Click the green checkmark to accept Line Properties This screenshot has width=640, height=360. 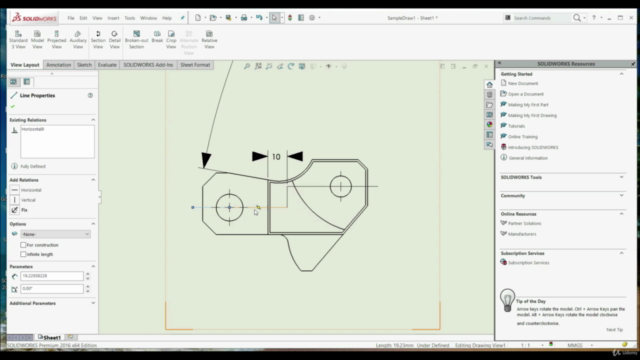click(x=13, y=106)
